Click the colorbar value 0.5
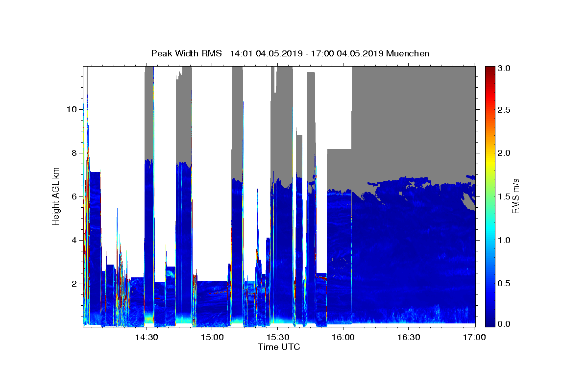 pos(504,284)
